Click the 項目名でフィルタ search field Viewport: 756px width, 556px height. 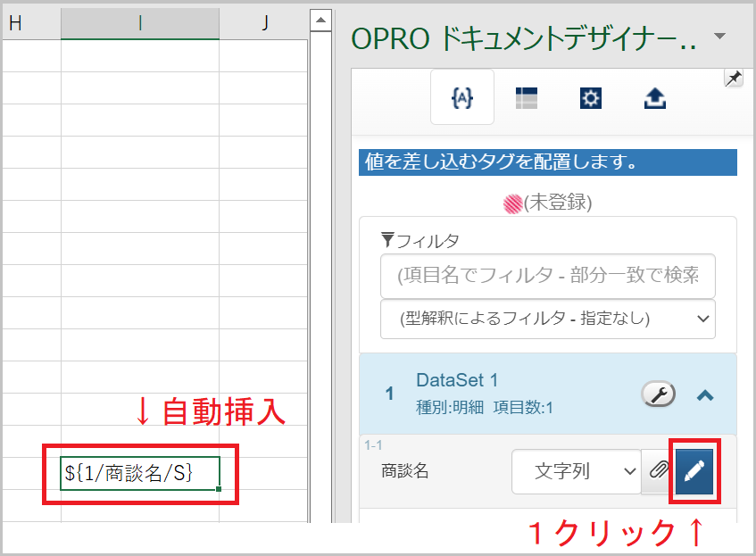click(547, 276)
